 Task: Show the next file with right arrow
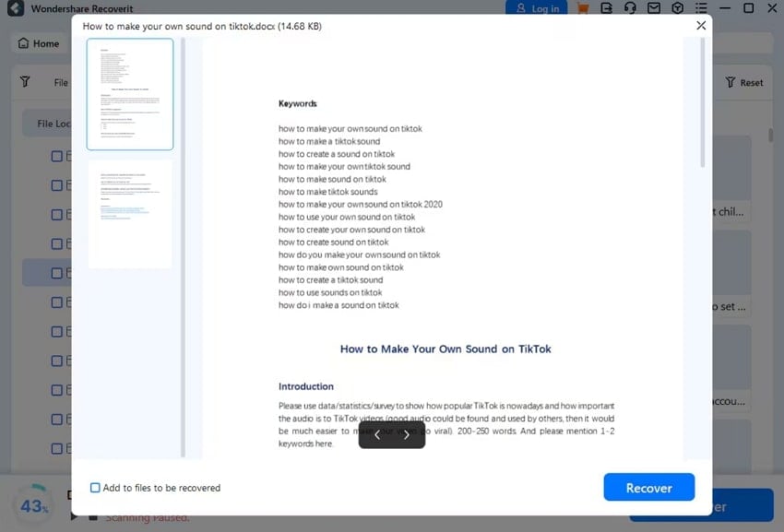[407, 435]
